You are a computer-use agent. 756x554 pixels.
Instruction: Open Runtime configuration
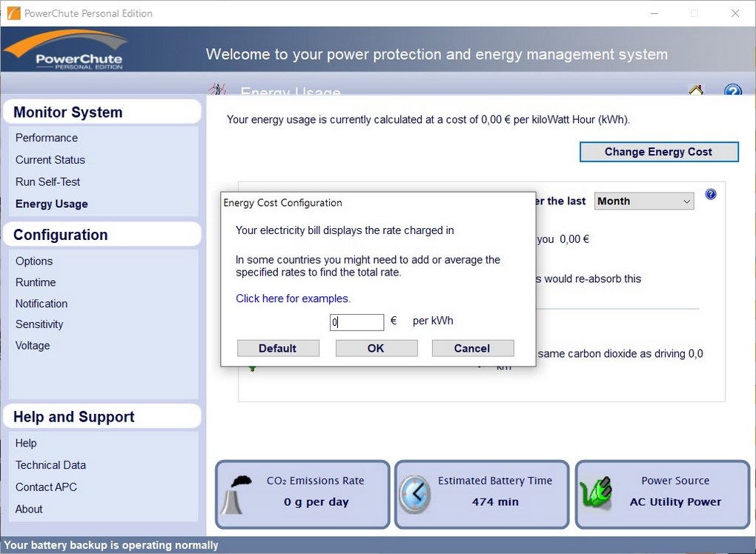point(36,282)
